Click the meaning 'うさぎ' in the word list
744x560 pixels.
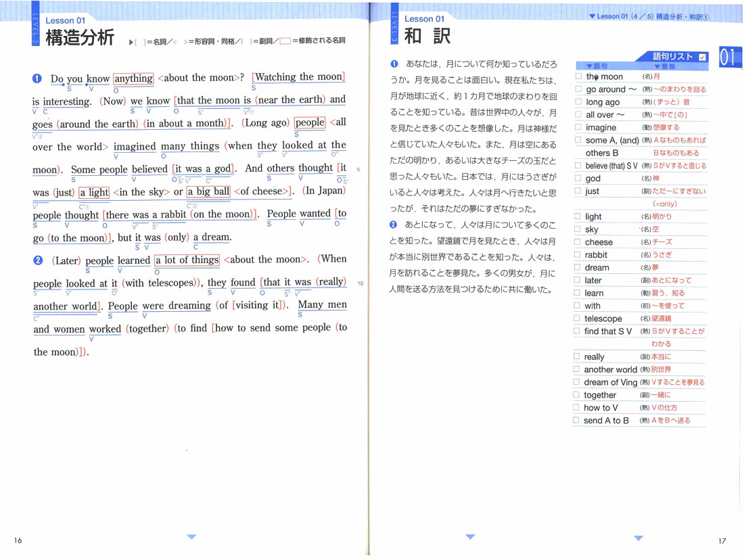(x=662, y=255)
